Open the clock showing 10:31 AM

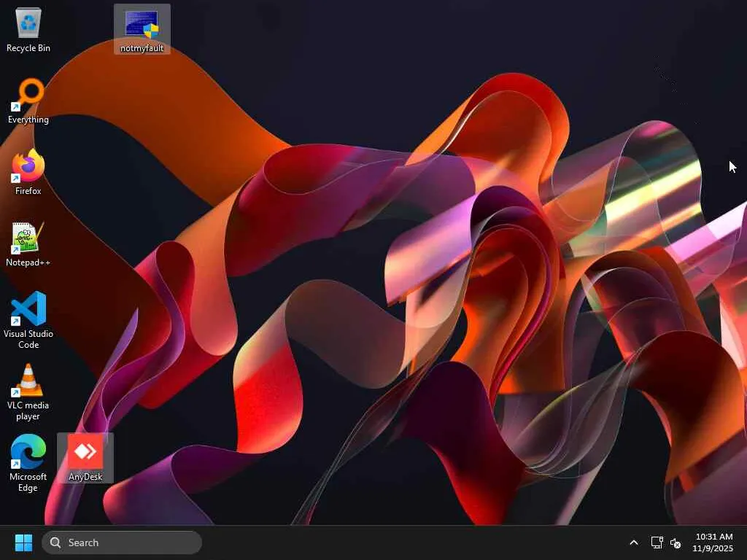pyautogui.click(x=713, y=542)
